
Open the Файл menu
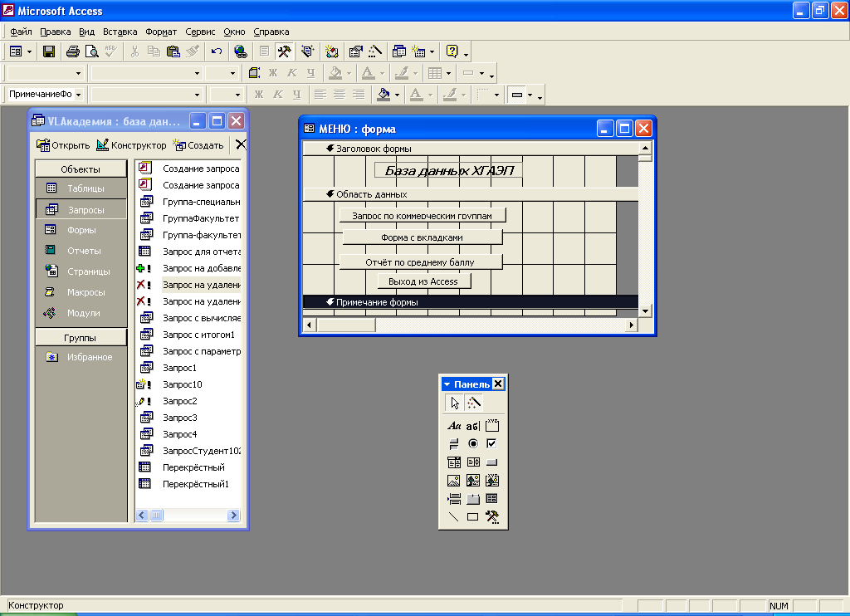[21, 32]
